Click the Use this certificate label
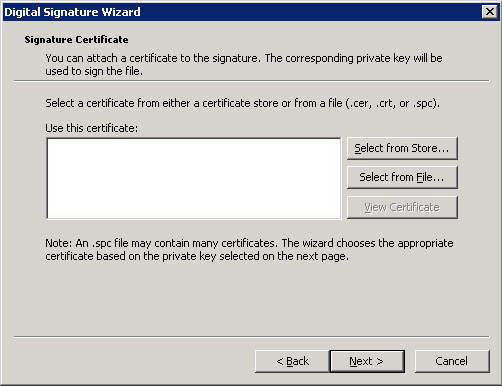This screenshot has height=386, width=502. tap(92, 128)
